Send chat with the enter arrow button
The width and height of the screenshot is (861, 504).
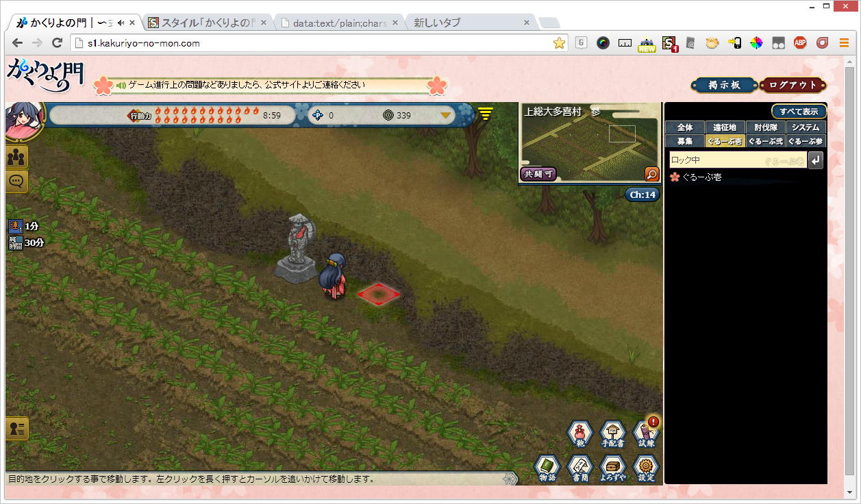(x=816, y=160)
